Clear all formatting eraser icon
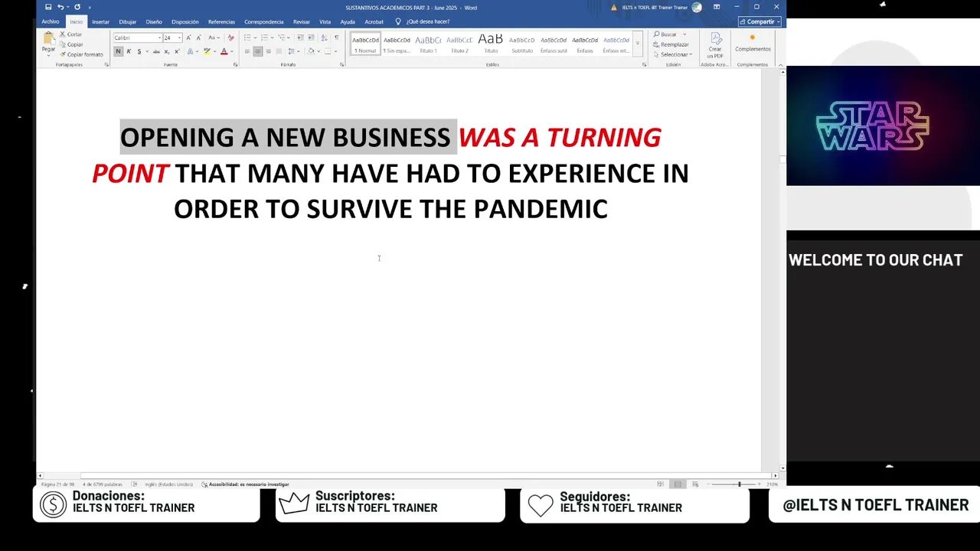980x551 pixels. coord(230,37)
